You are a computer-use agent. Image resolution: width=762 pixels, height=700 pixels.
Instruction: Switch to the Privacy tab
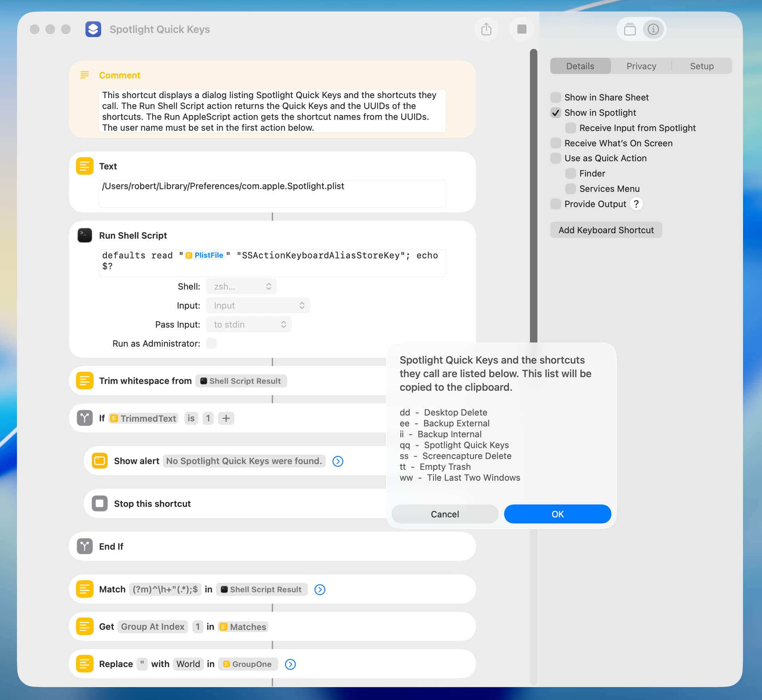[641, 66]
